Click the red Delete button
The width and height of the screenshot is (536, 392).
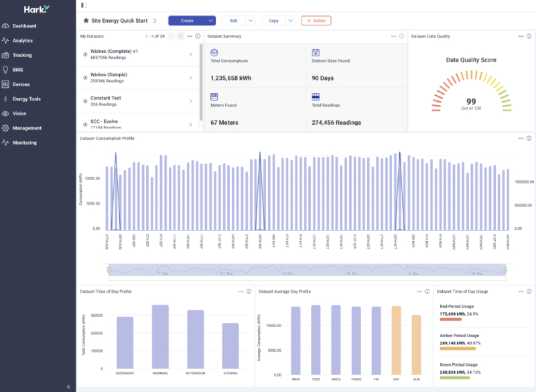pyautogui.click(x=316, y=21)
